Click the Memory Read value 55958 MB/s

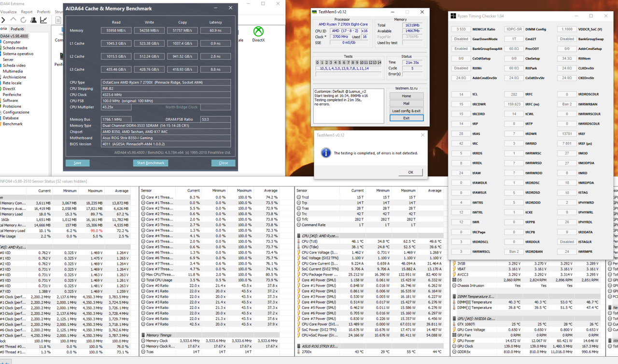(x=116, y=30)
